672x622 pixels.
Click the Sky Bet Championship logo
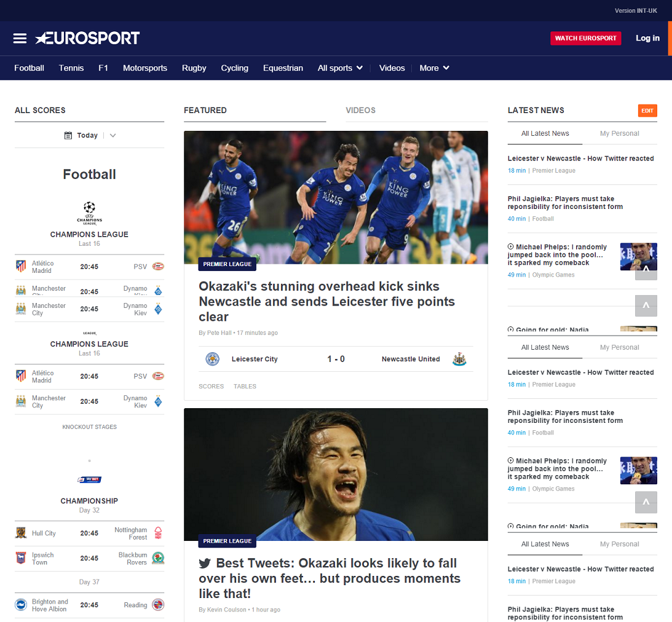(x=89, y=480)
